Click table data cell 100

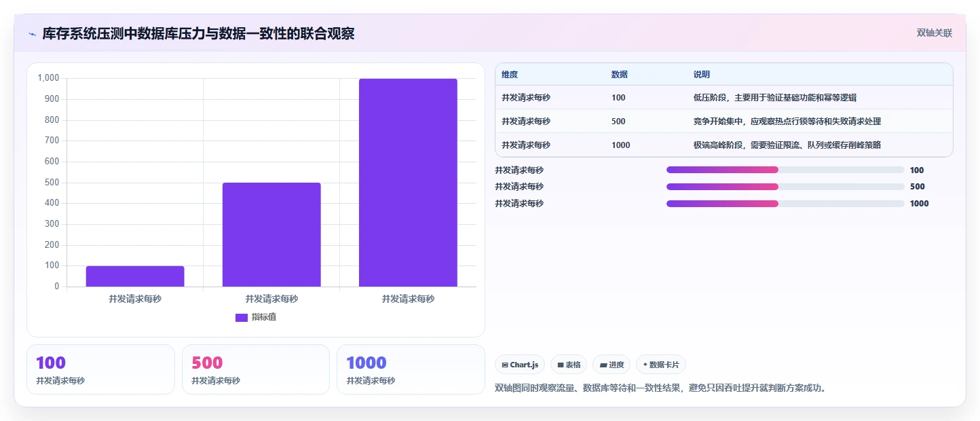618,98
